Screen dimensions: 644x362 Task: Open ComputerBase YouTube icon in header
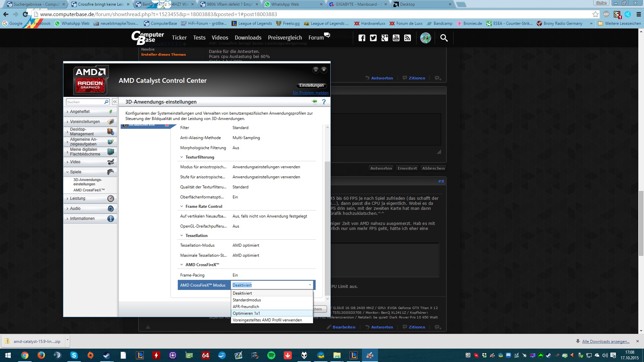coord(396,38)
